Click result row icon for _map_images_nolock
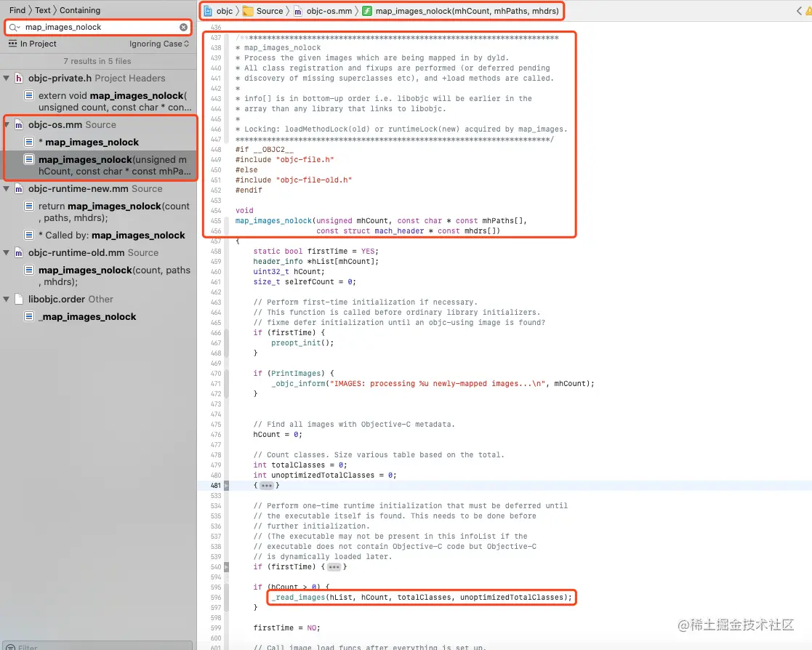Image resolution: width=812 pixels, height=650 pixels. pyautogui.click(x=30, y=316)
